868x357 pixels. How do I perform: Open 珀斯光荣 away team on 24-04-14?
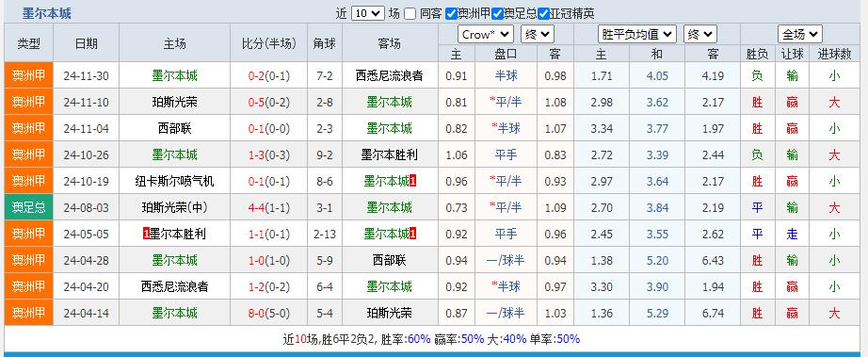[x=390, y=313]
